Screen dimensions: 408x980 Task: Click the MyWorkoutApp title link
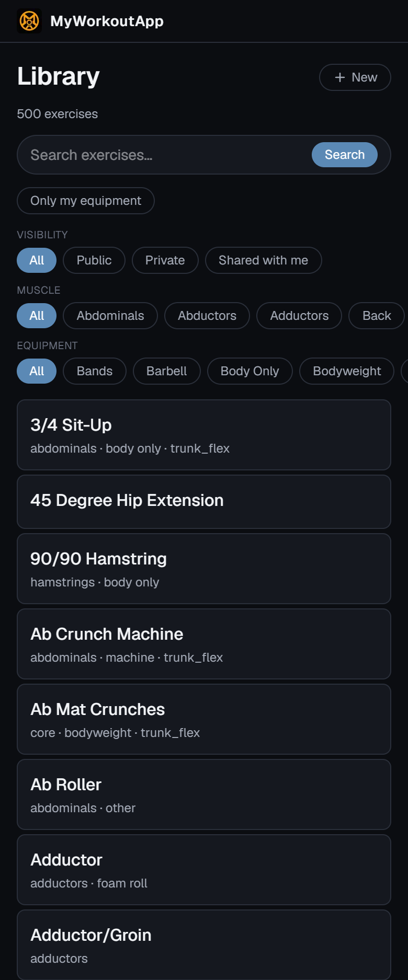point(107,21)
